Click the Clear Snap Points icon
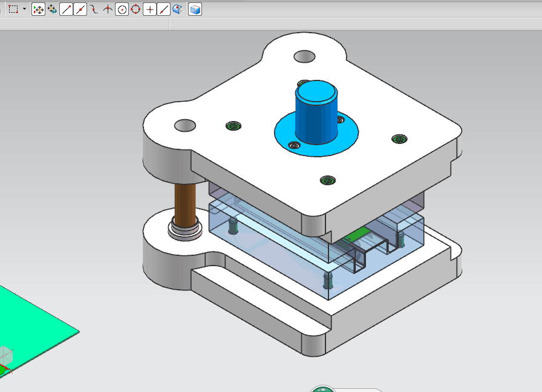Image resolution: width=542 pixels, height=392 pixels. pos(52,9)
